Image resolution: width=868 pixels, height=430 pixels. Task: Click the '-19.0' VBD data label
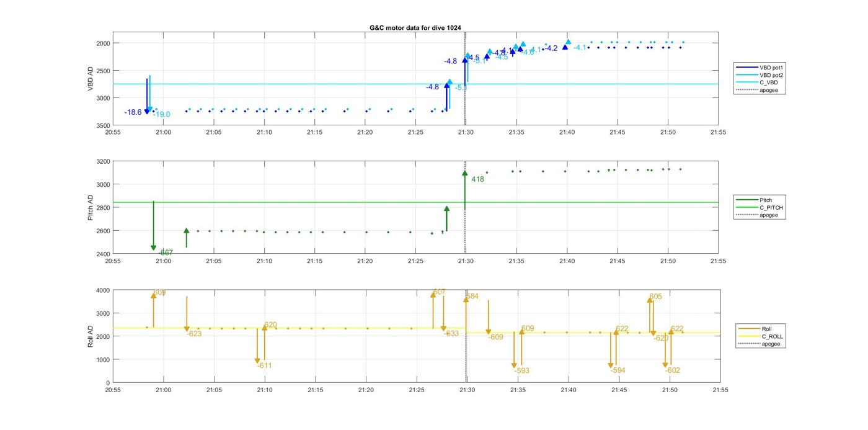pos(161,115)
